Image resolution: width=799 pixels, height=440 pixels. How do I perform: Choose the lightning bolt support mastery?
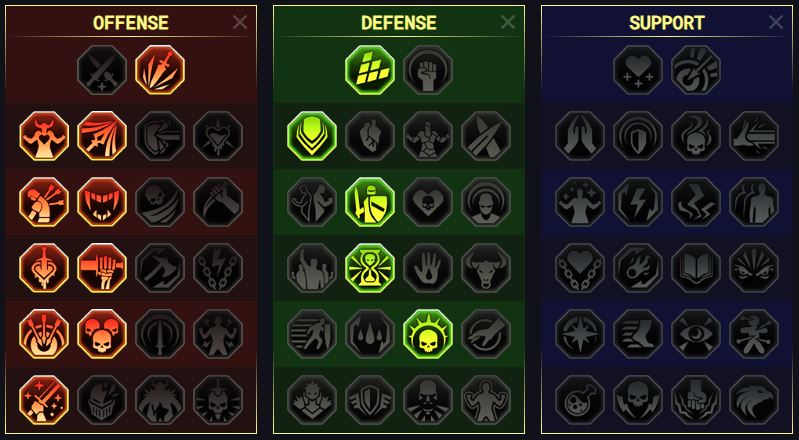tap(638, 202)
